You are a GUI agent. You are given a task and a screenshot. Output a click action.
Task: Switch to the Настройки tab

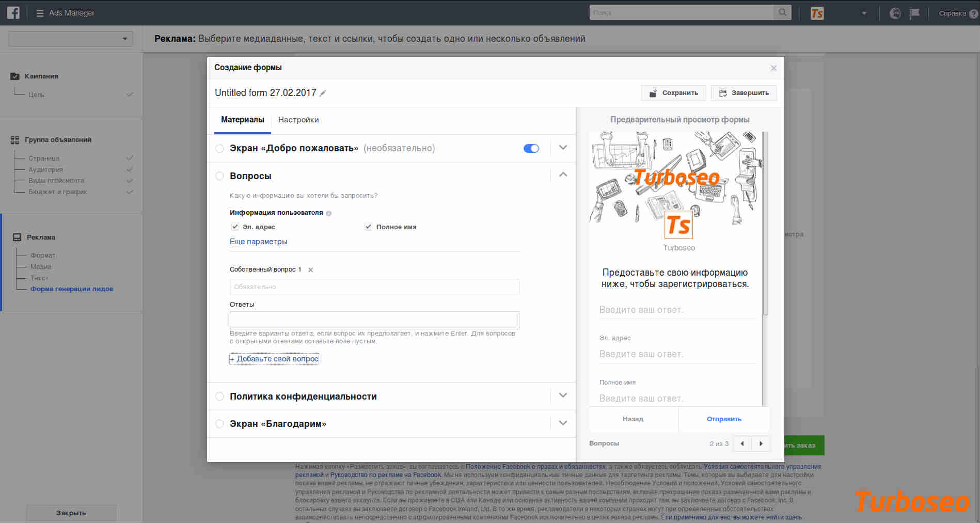click(x=298, y=120)
